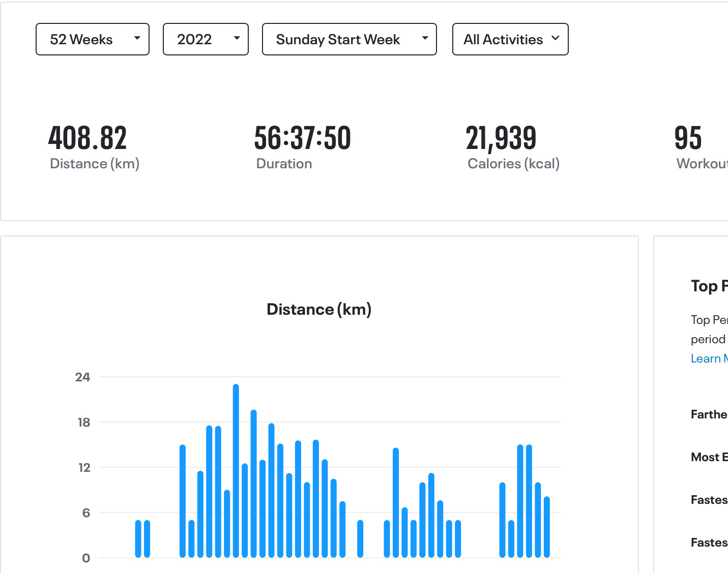
Task: Select the first bar in the chart
Action: (x=138, y=539)
